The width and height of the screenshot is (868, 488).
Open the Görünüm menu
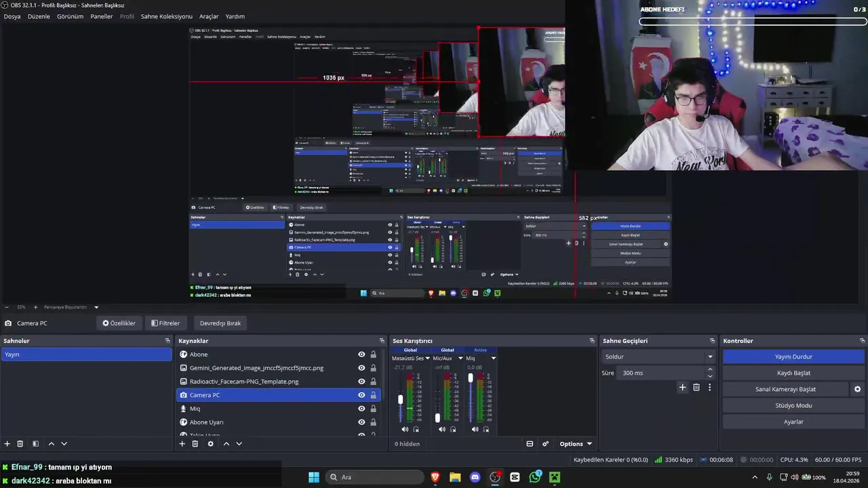(x=70, y=16)
